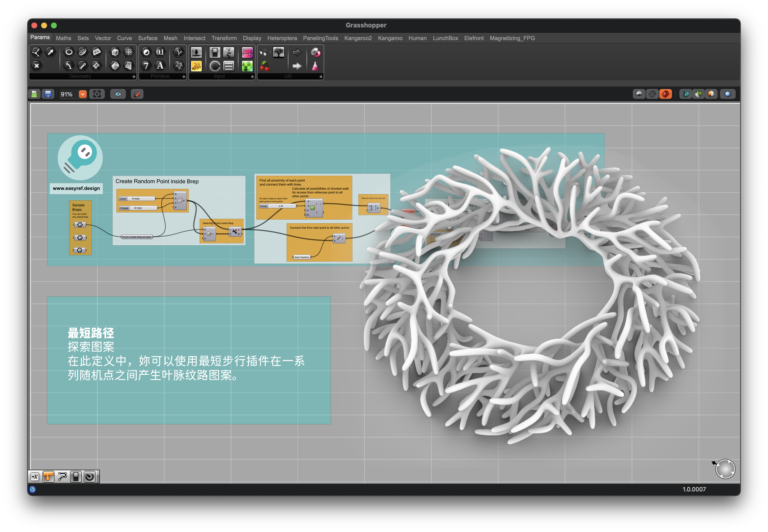Switch to the Kangaroo2 tab
This screenshot has height=532, width=768.
(358, 38)
